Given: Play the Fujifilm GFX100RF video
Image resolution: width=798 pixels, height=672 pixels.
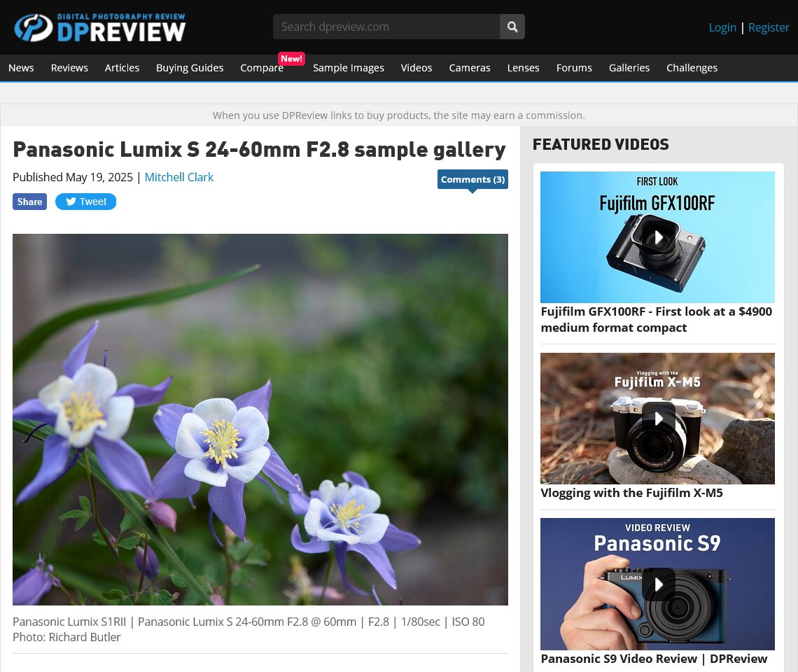Looking at the screenshot, I should pos(658,237).
